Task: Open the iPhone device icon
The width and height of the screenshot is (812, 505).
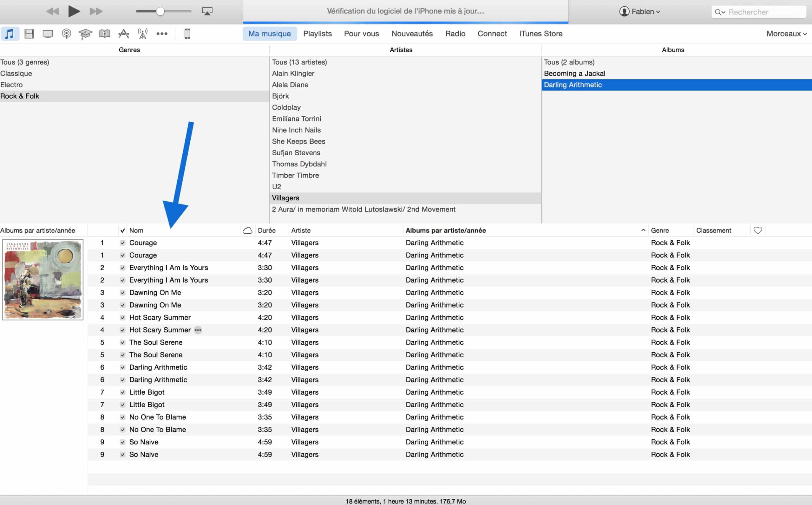Action: coord(187,34)
